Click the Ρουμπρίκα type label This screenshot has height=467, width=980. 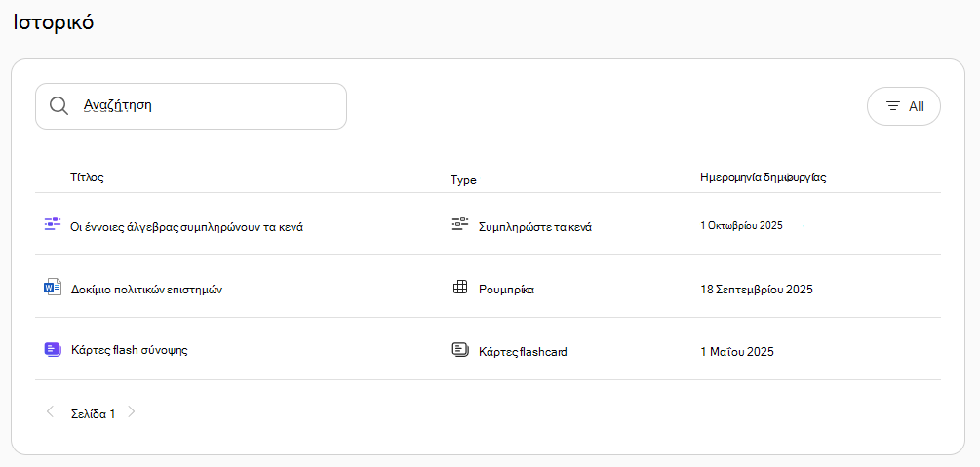click(x=506, y=290)
